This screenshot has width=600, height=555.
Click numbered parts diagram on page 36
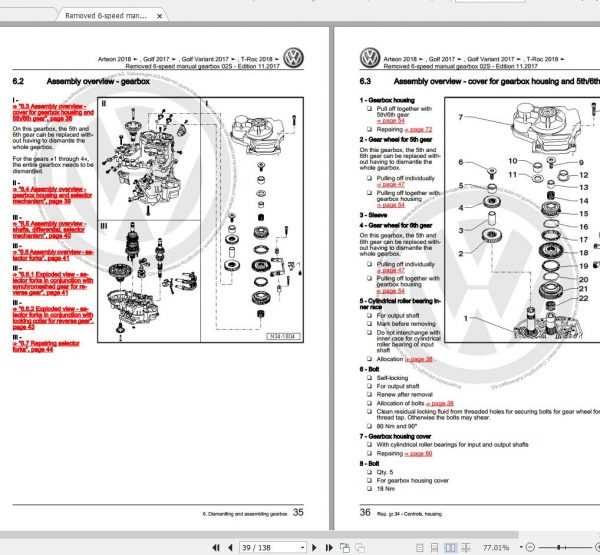(522, 220)
